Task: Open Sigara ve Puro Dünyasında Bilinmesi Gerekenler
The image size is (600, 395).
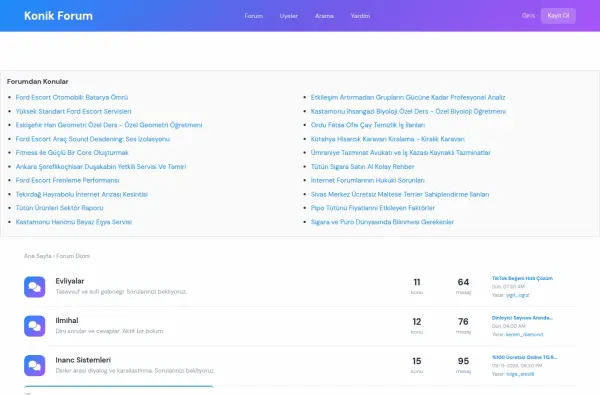Action: click(x=382, y=222)
